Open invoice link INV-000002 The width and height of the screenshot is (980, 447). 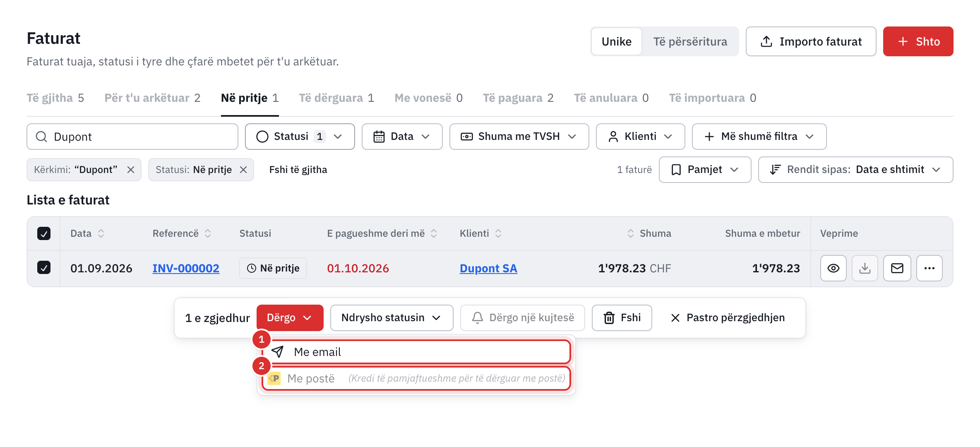pyautogui.click(x=186, y=268)
